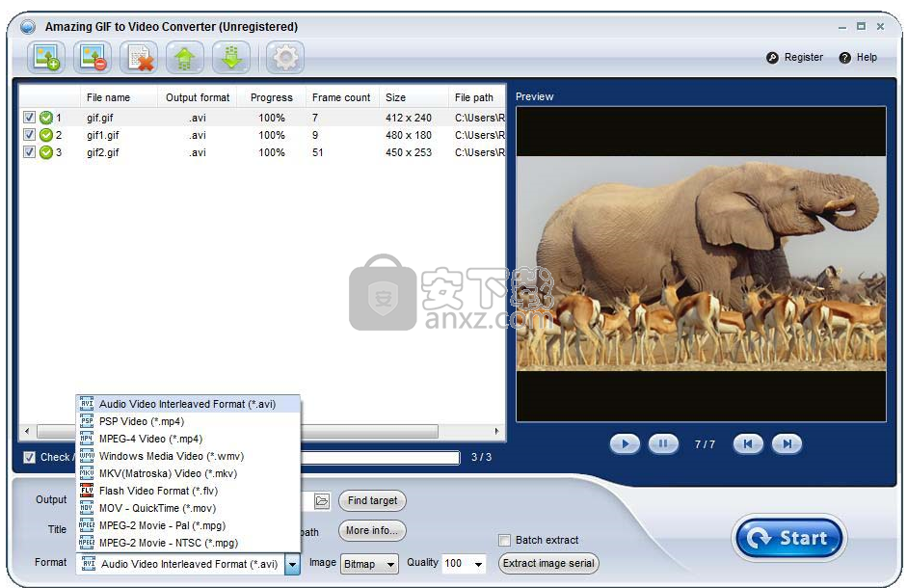Select the gif.gif file name
Screen dimensions: 907x588
point(100,118)
